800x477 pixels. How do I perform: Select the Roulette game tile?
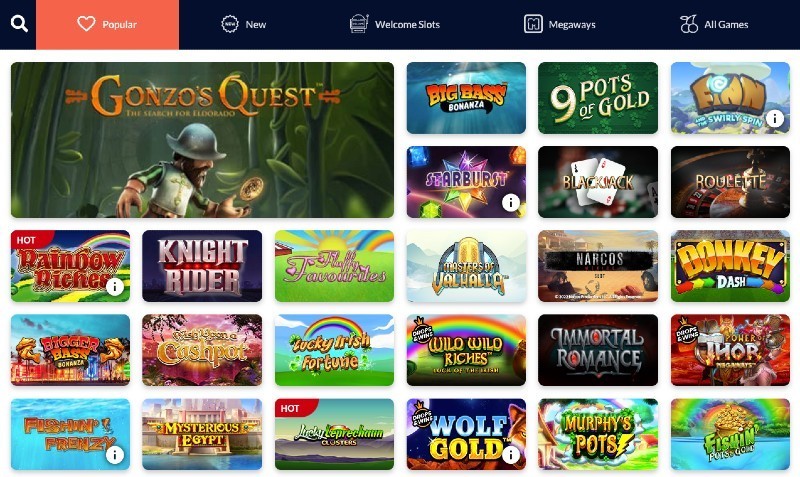[730, 182]
